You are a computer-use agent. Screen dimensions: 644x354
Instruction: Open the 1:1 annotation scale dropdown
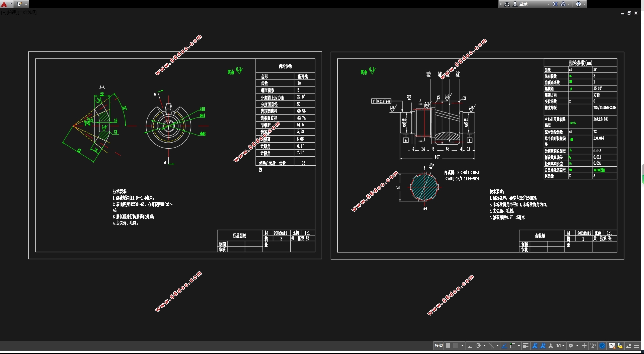click(x=560, y=346)
